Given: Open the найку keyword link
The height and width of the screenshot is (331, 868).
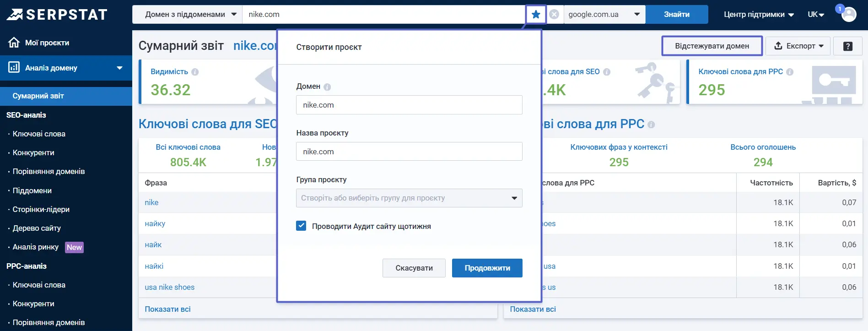Looking at the screenshot, I should click(155, 224).
